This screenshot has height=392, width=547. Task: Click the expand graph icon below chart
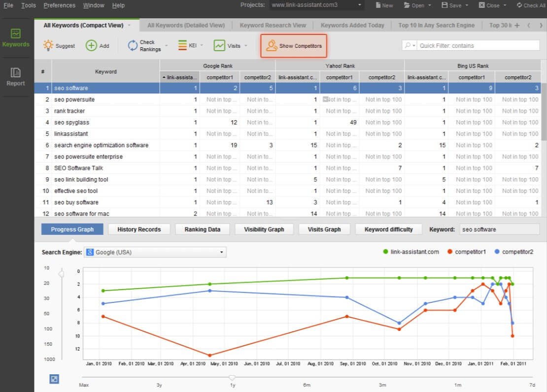tap(54, 379)
